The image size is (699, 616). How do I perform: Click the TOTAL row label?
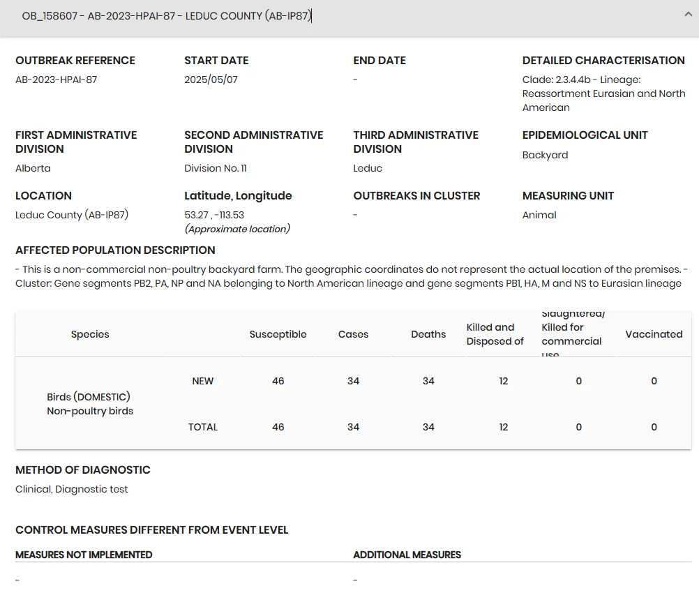tap(203, 427)
